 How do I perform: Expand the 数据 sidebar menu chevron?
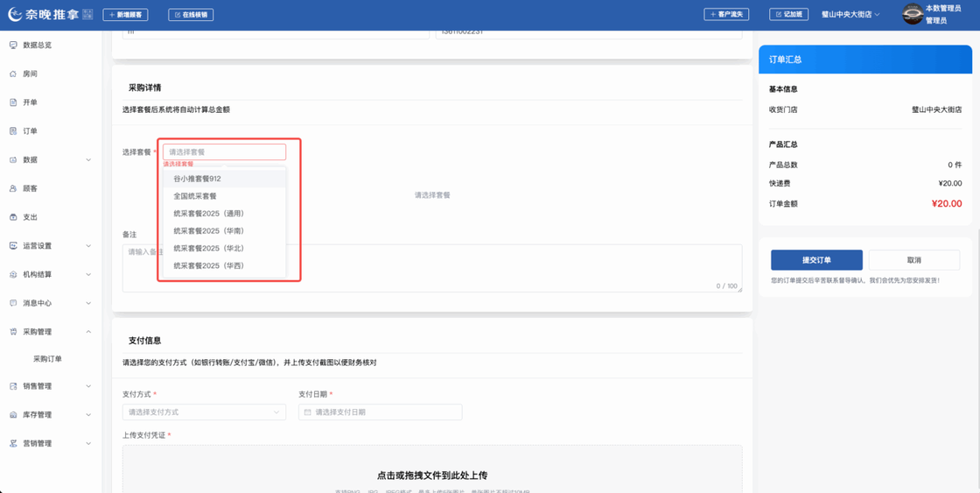tap(88, 160)
